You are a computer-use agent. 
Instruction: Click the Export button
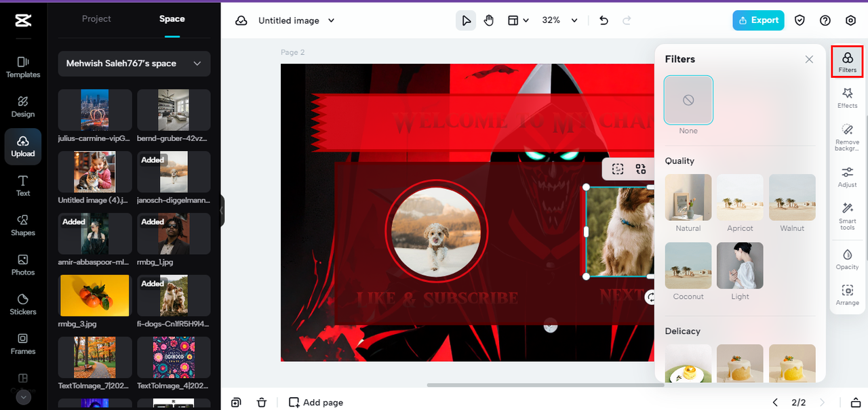(x=758, y=20)
